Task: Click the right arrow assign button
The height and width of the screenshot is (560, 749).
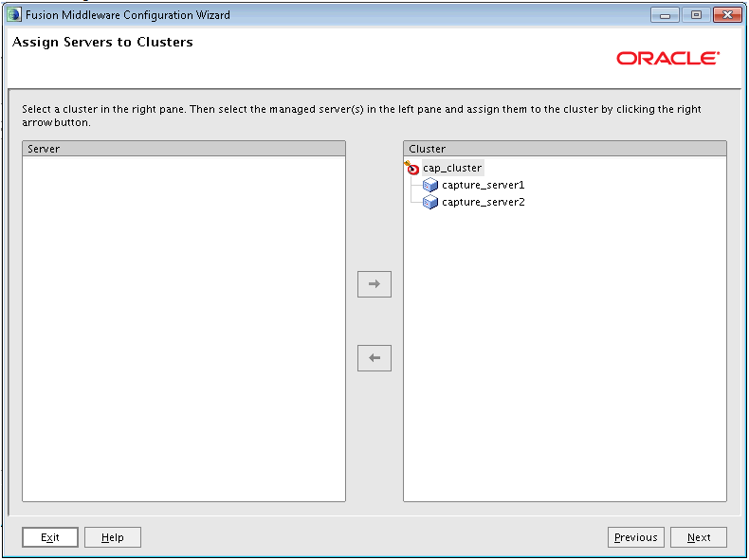Action: click(x=374, y=284)
